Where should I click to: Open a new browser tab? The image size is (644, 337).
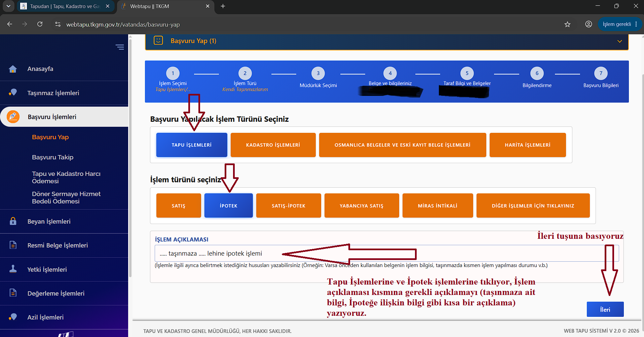pos(223,6)
